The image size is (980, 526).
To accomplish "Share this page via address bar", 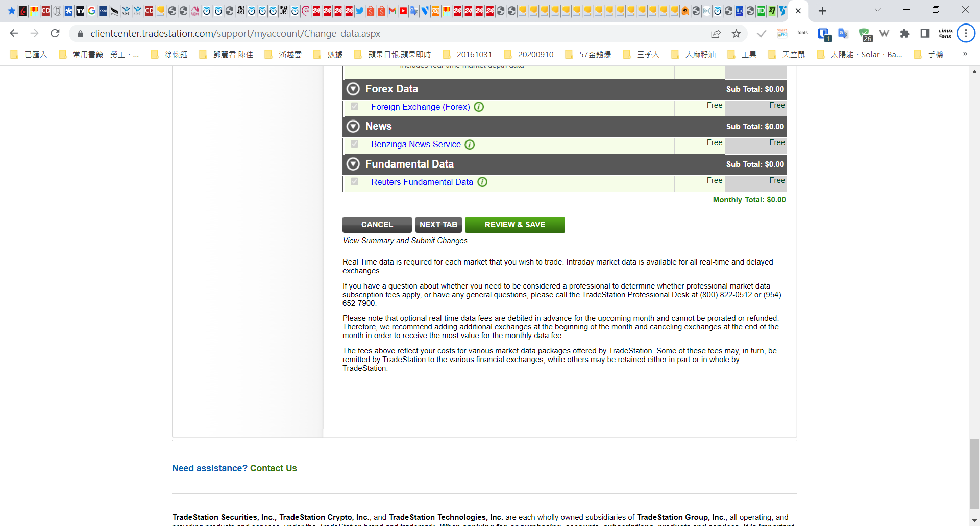I will click(x=716, y=34).
